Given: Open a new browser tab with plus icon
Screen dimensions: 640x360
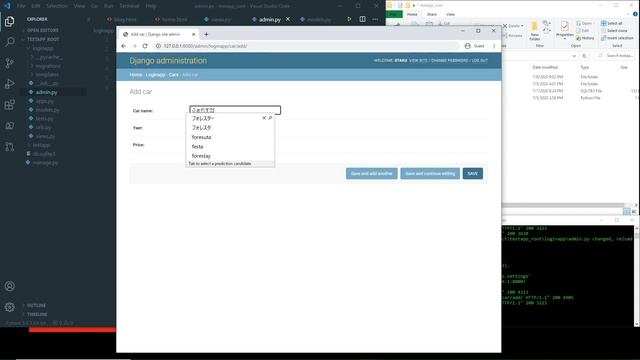Looking at the screenshot, I should (x=206, y=34).
